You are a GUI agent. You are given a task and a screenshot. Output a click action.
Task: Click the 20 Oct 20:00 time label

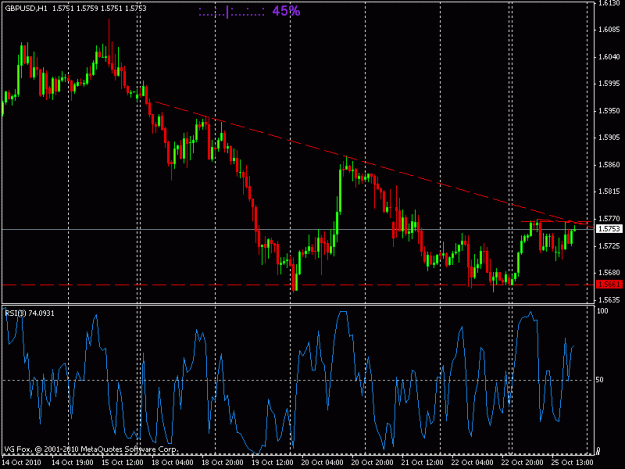click(372, 463)
